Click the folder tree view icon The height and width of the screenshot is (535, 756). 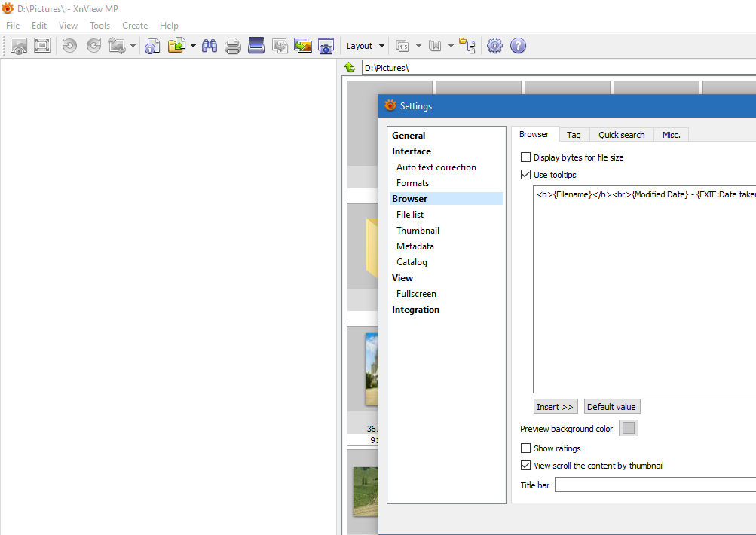tap(467, 46)
